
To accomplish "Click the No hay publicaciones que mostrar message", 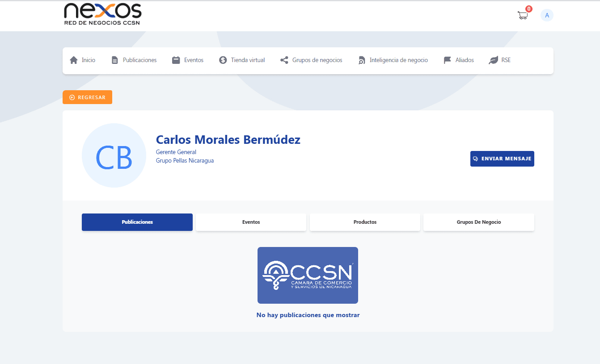I will point(308,315).
